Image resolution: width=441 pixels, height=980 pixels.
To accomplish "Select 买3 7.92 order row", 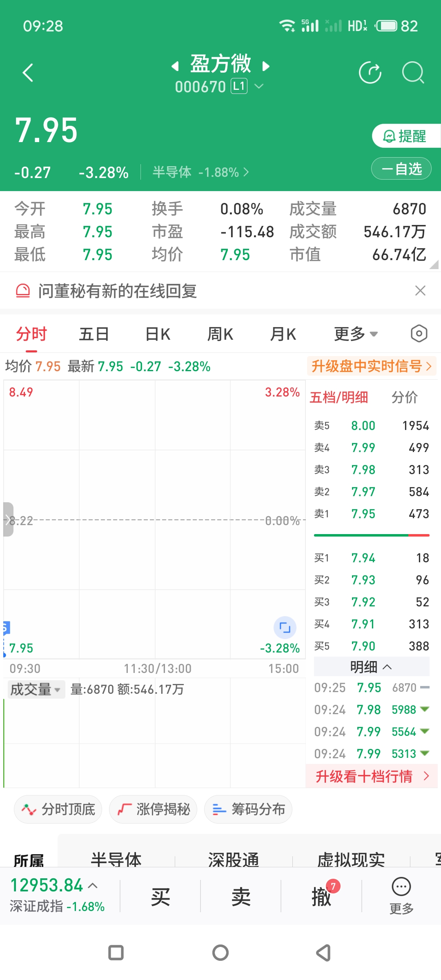I will pos(372,602).
